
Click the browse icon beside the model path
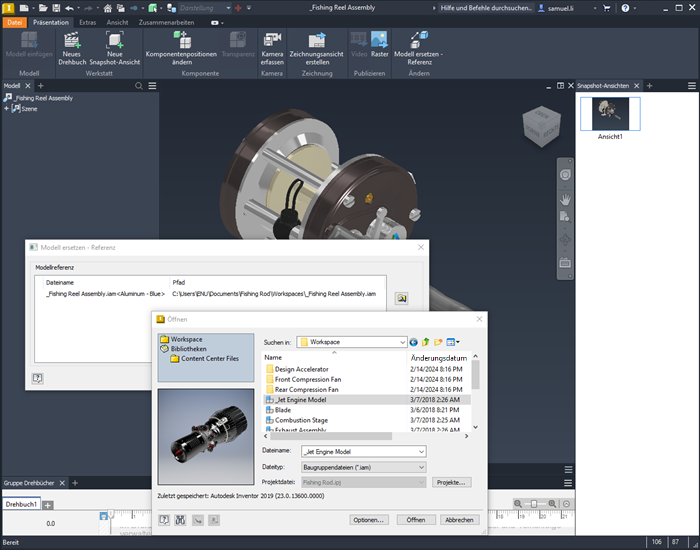point(401,298)
